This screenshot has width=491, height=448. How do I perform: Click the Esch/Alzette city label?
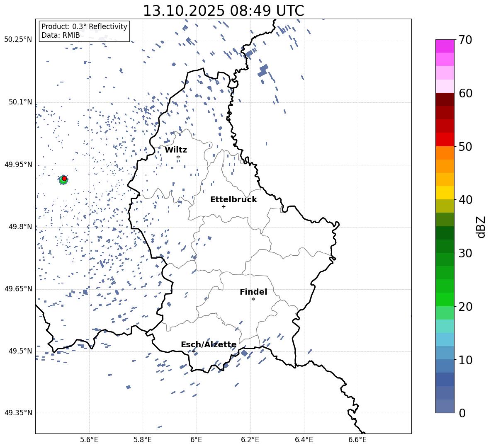209,344
